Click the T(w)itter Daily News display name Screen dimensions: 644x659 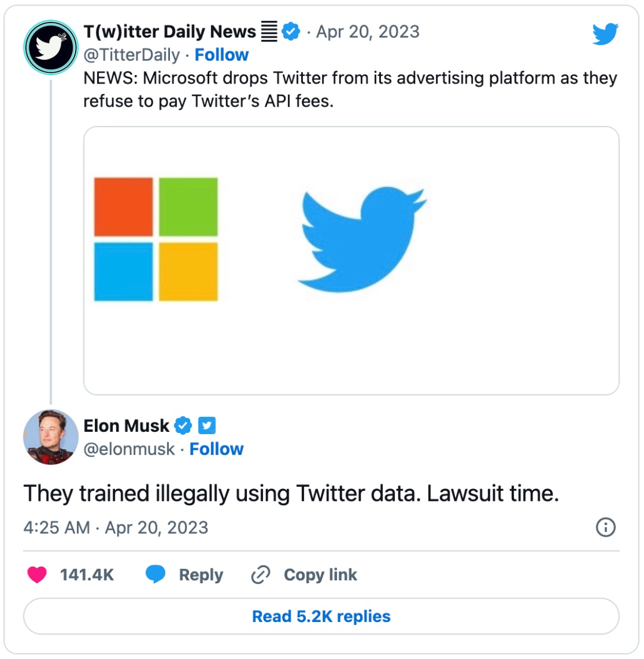click(x=170, y=32)
